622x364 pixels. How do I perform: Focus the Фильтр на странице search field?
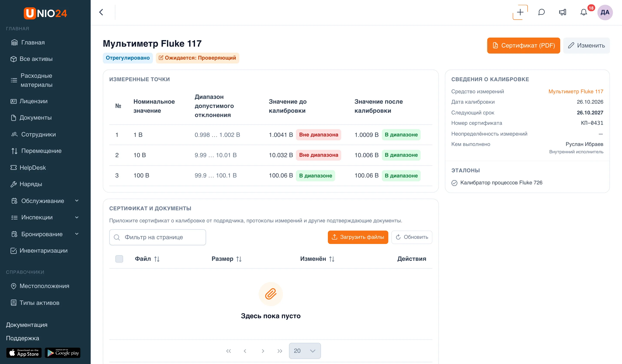tap(157, 237)
